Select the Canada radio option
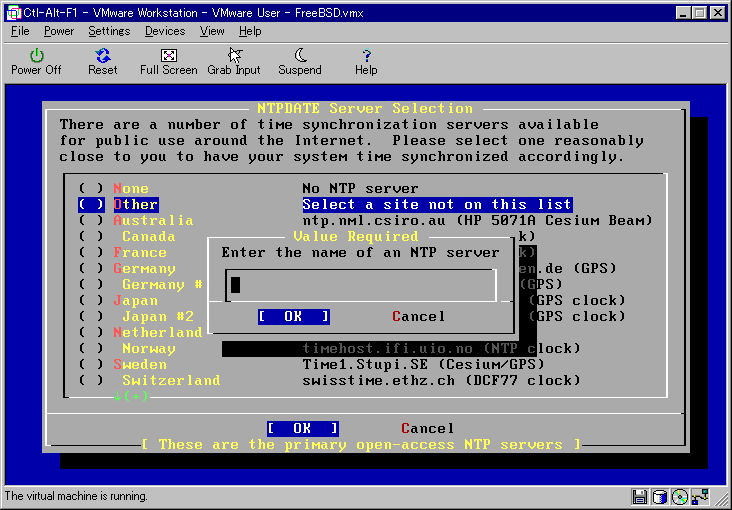 pos(91,236)
